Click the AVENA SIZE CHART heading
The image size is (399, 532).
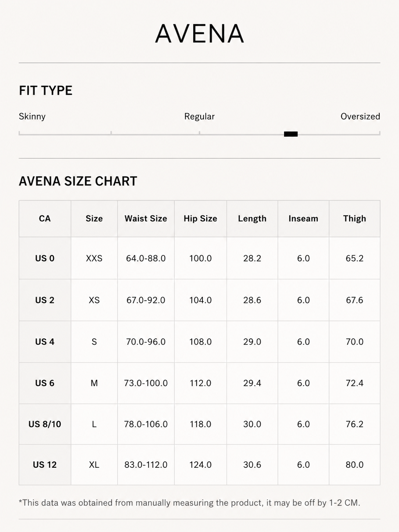78,181
